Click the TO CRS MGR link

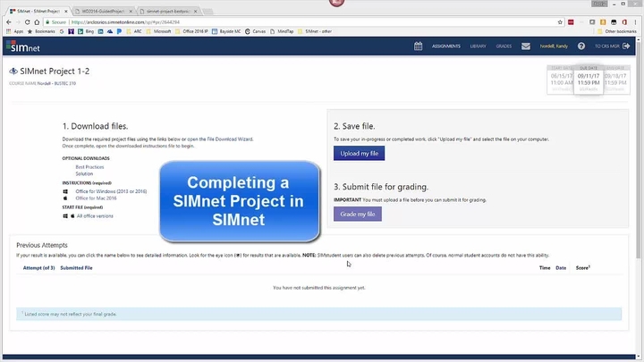tap(607, 46)
